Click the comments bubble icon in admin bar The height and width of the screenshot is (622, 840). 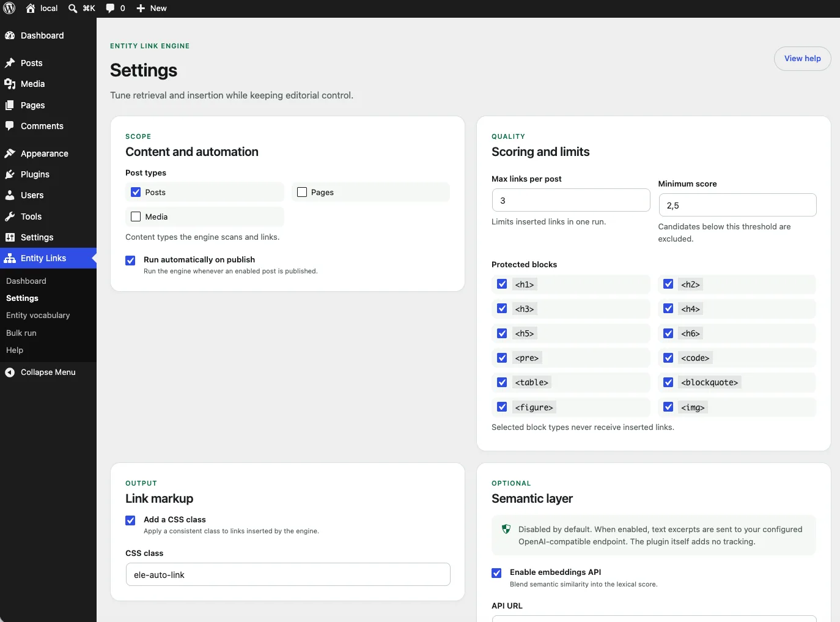pos(110,8)
